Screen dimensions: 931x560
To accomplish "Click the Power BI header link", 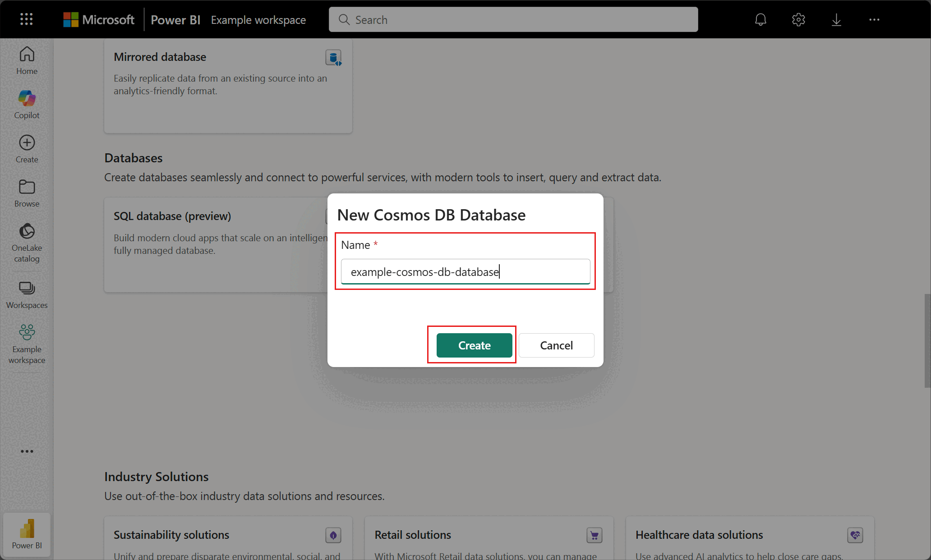I will coord(175,20).
